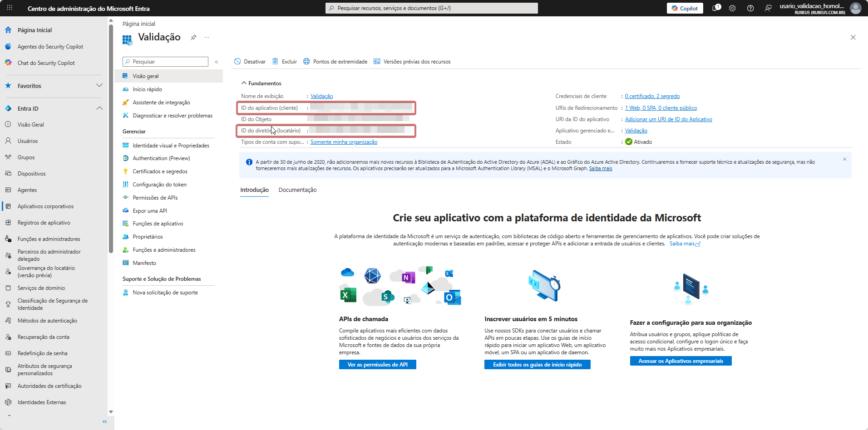Open the user account avatar
Viewport: 868px width, 430px height.
(x=855, y=8)
